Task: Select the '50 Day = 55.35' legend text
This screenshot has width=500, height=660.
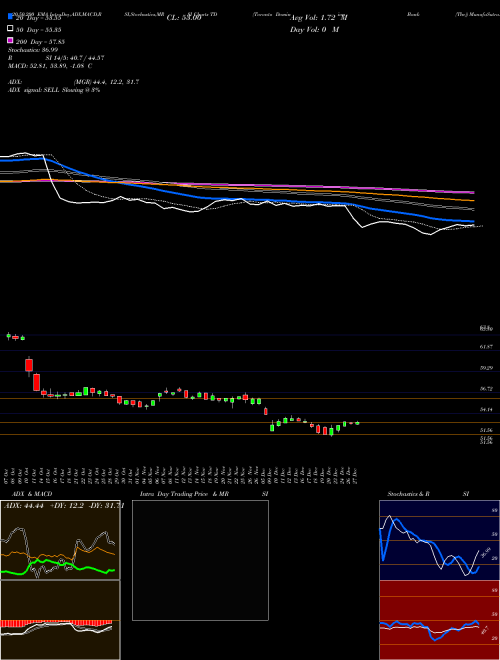Action: click(x=38, y=30)
